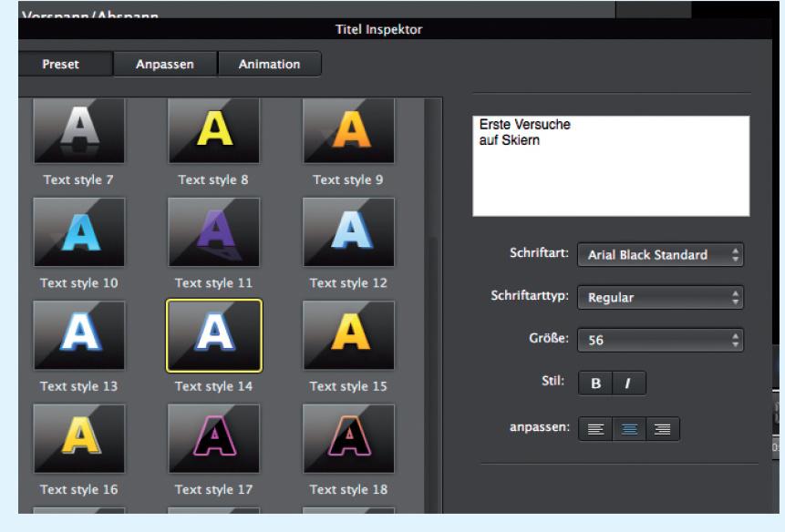Pick the golden Text style 15 preset
The width and height of the screenshot is (785, 532).
[348, 335]
